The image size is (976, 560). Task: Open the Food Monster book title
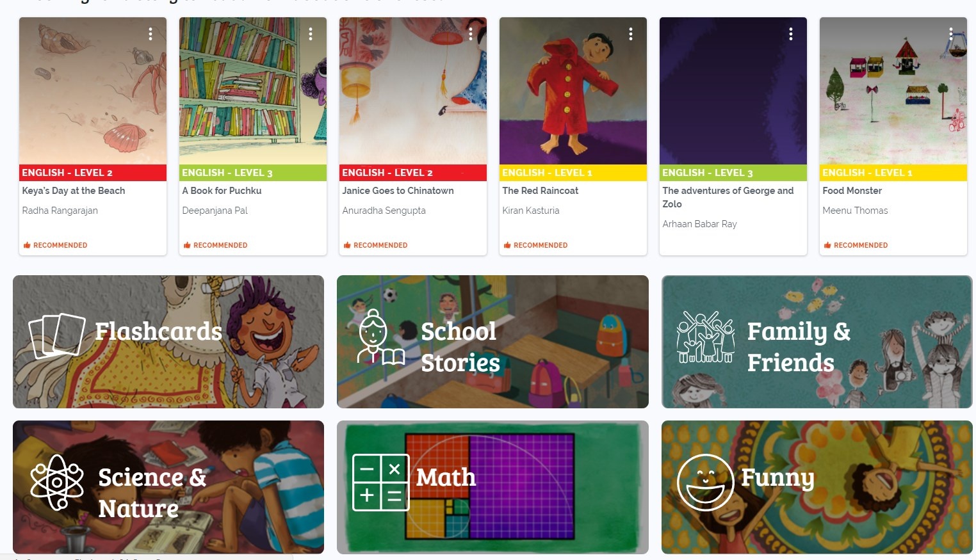coord(852,191)
